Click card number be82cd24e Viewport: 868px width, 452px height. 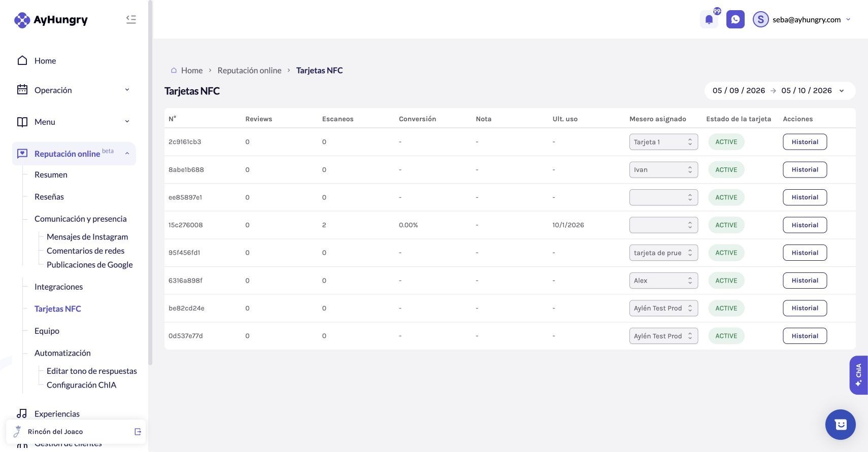(x=186, y=308)
